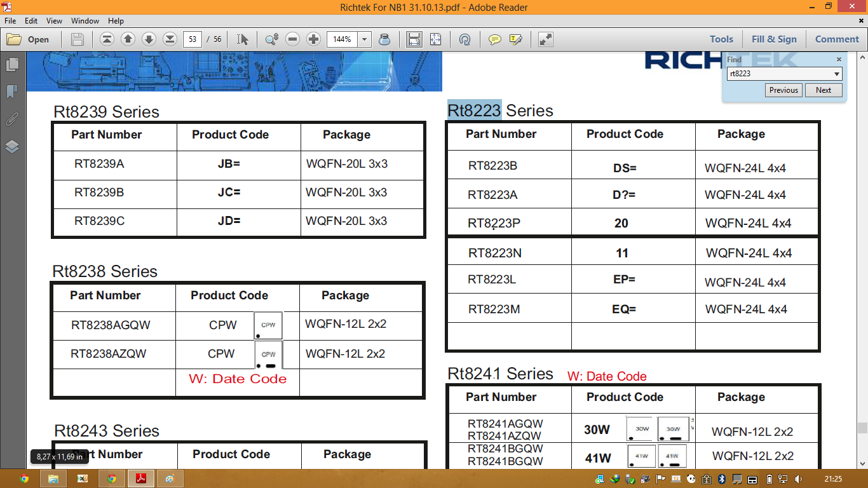The image size is (868, 488).
Task: Click the ink bottle toolbar icon
Action: 384,39
